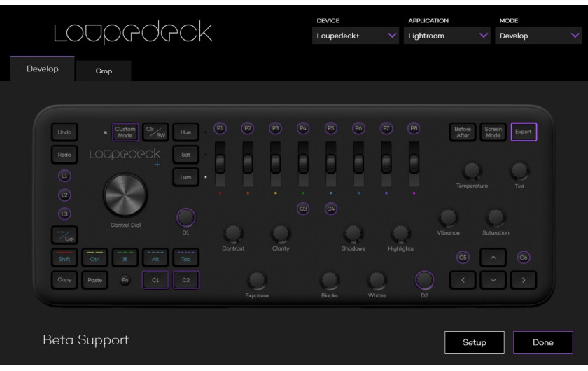Toggle the Clr/BW key
This screenshot has height=371, width=588.
tap(155, 132)
